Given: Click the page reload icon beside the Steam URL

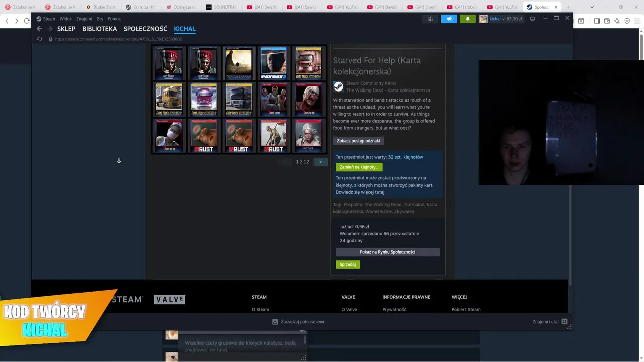Looking at the screenshot, I should 39,39.
